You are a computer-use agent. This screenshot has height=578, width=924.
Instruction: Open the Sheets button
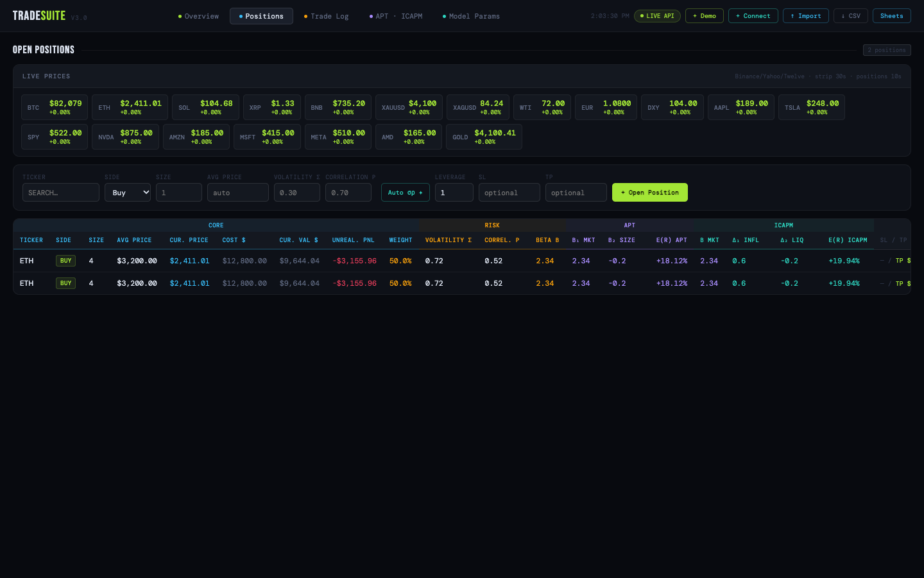pyautogui.click(x=892, y=16)
